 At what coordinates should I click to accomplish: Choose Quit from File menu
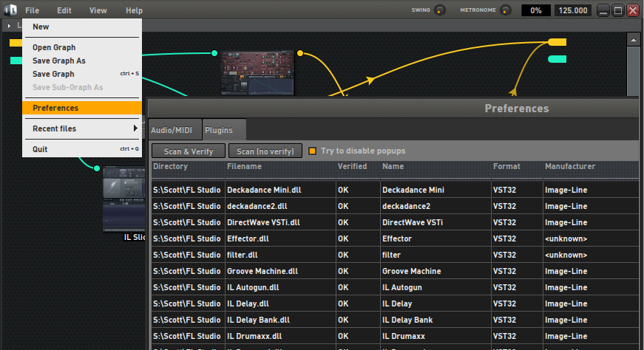pos(82,149)
